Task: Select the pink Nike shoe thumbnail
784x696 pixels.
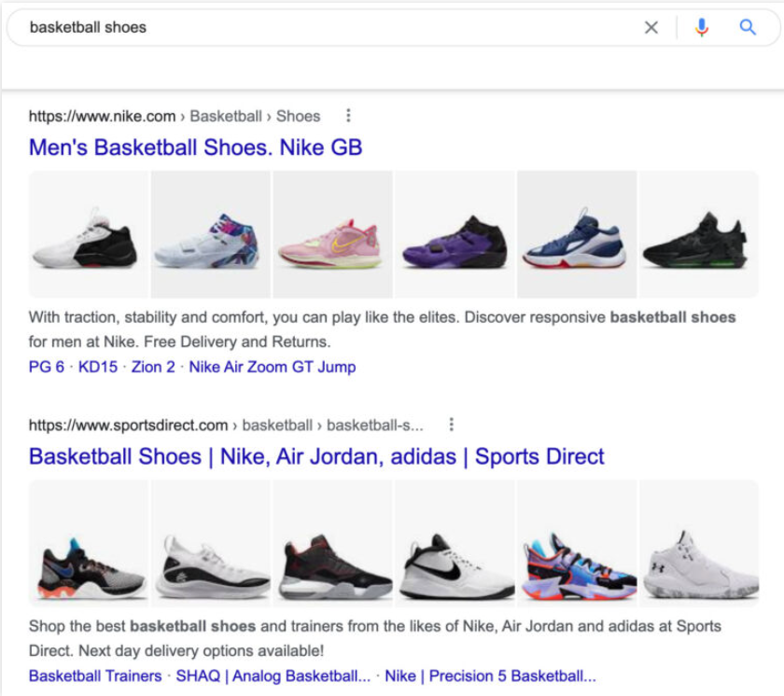Action: (x=332, y=234)
